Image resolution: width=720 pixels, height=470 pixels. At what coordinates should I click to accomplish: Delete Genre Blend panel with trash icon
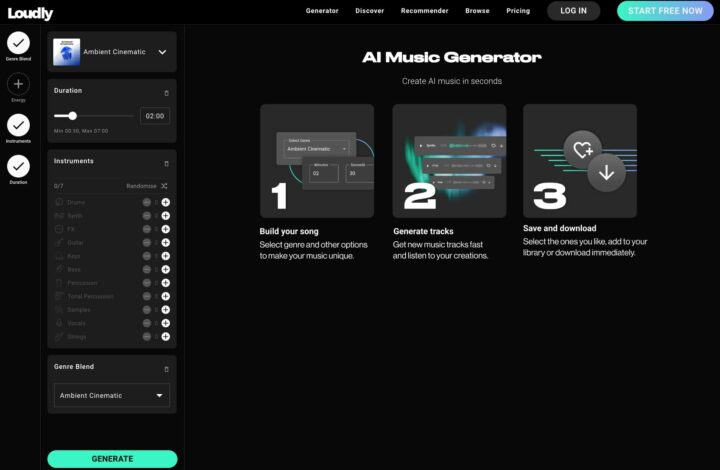pyautogui.click(x=166, y=368)
